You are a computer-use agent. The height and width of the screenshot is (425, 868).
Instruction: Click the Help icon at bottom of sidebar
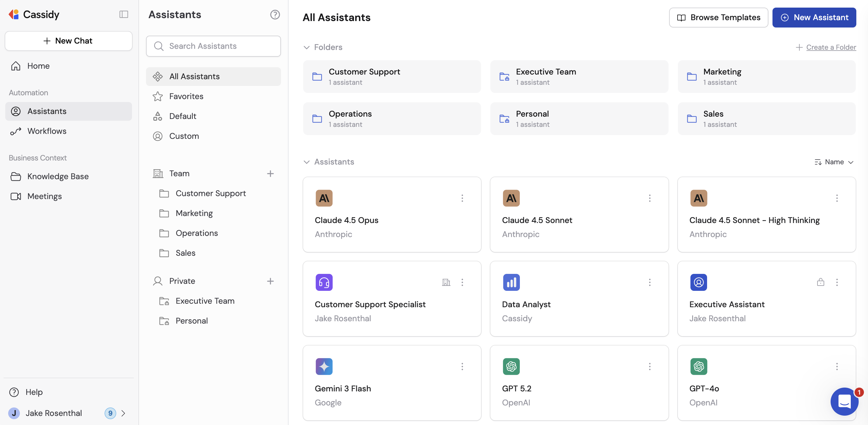pyautogui.click(x=14, y=392)
